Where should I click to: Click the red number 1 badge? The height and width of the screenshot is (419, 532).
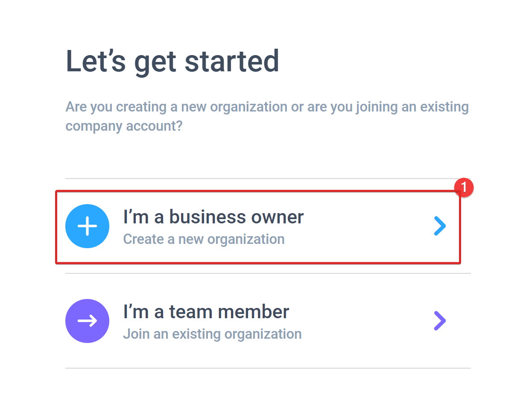point(464,188)
